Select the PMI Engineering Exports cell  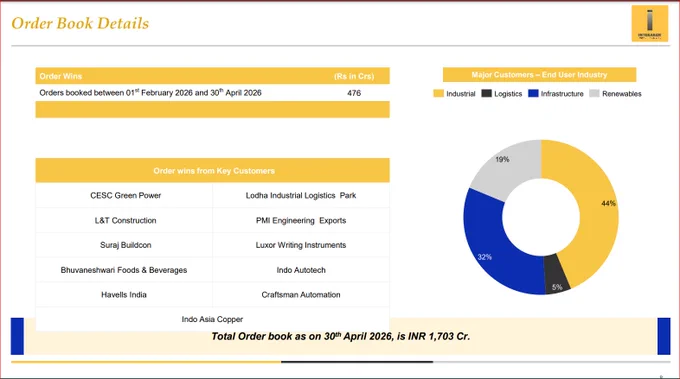301,220
